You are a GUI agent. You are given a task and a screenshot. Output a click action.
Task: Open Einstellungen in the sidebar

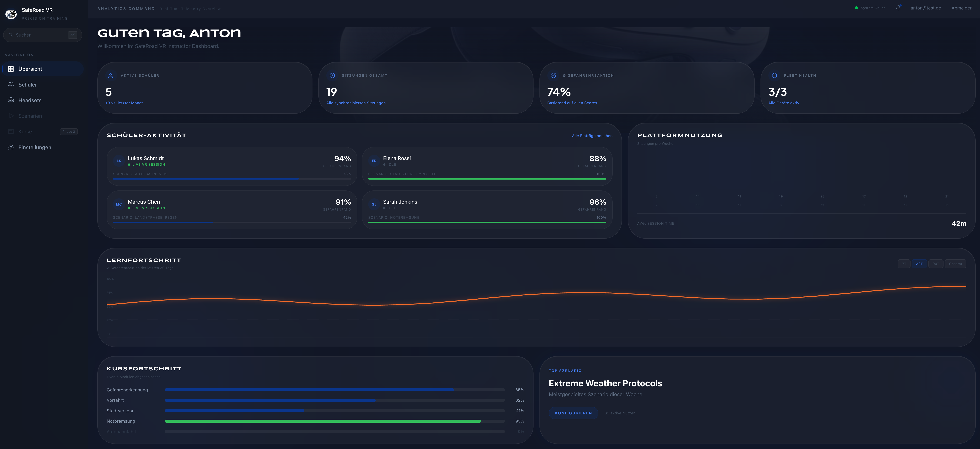click(42, 147)
